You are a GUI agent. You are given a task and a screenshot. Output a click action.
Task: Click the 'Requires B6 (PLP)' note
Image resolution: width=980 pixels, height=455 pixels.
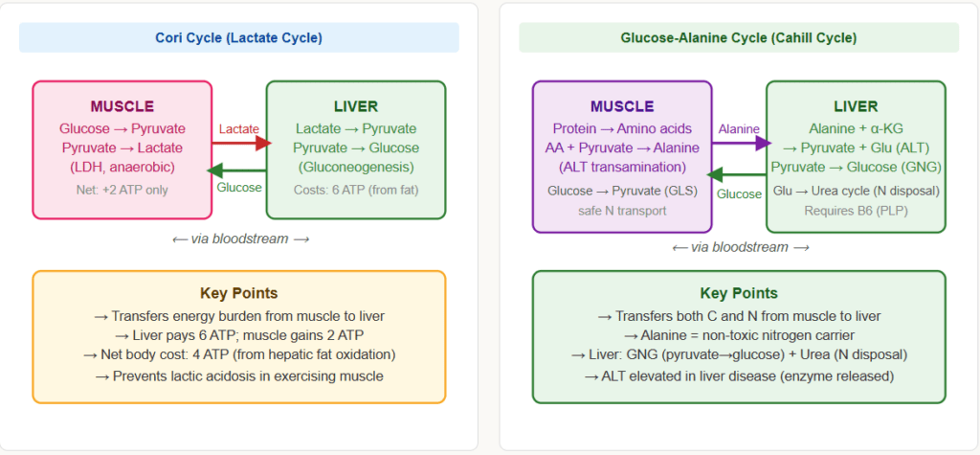tap(856, 210)
